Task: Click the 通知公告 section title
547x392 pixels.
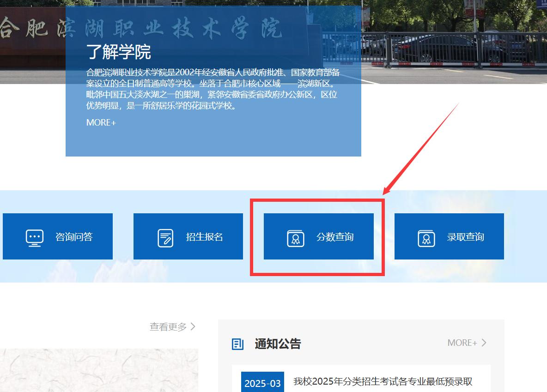Action: [x=278, y=344]
